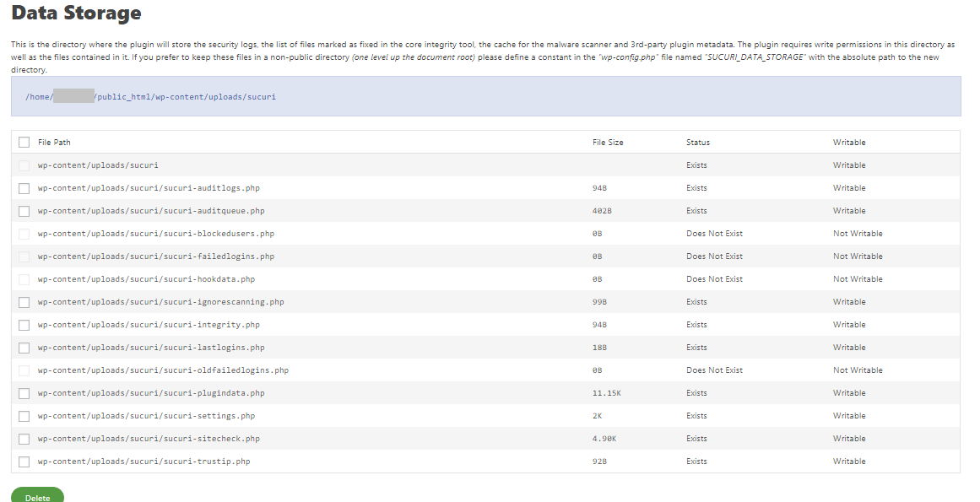This screenshot has width=980, height=502.
Task: Click Not Writable for sucuri-failedlogins.php
Action: 858,256
